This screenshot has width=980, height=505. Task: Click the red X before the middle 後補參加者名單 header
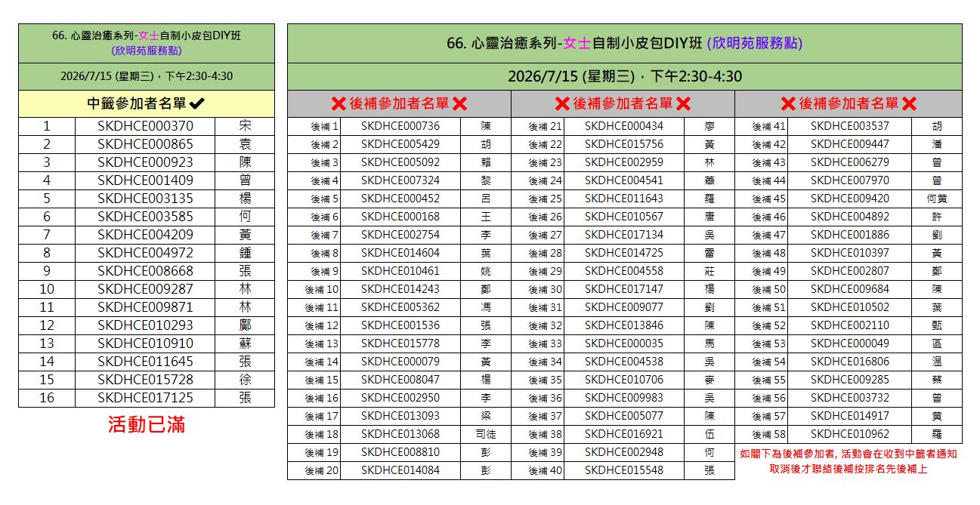(562, 104)
